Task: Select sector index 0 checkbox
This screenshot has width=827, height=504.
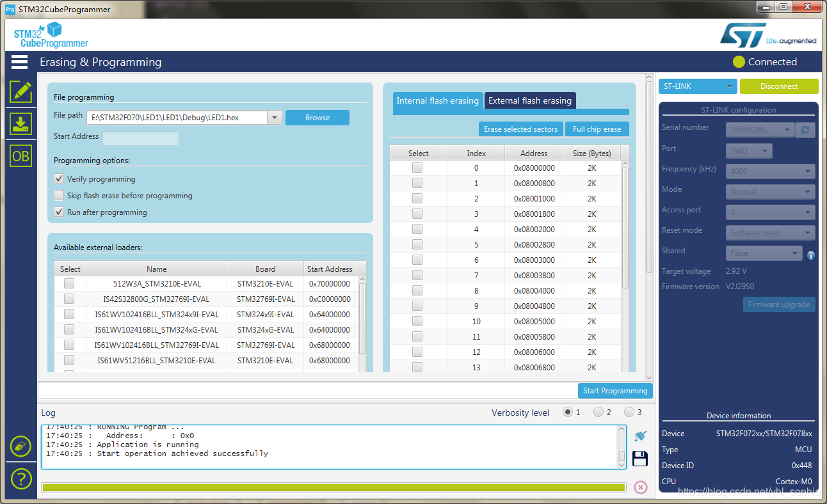Action: click(x=417, y=168)
